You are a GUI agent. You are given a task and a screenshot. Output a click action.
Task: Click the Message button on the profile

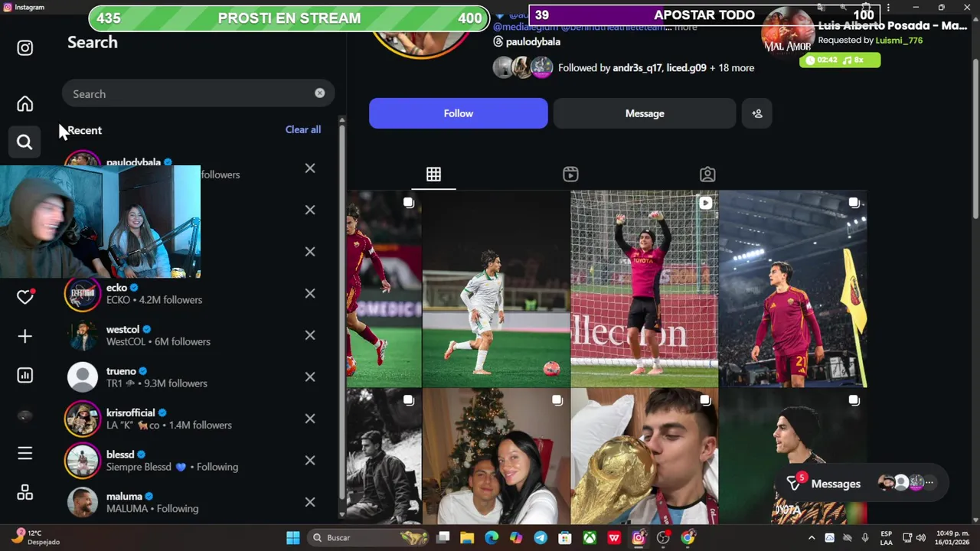(x=645, y=113)
